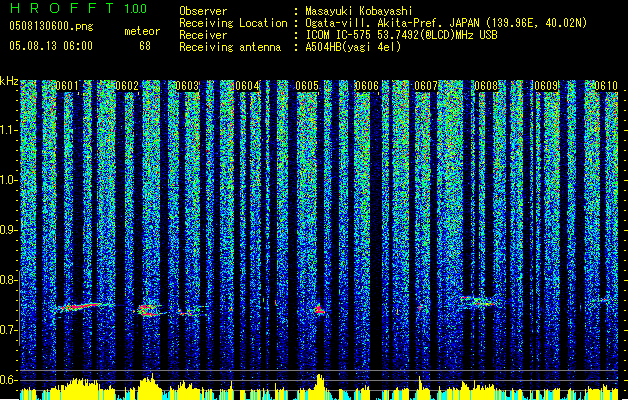Click the red echo blob under 0602
629x400 pixels.
coord(147,309)
